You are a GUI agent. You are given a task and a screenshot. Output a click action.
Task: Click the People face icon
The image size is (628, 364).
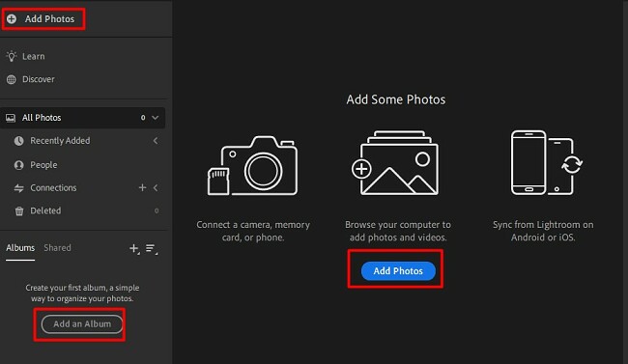pyautogui.click(x=18, y=165)
